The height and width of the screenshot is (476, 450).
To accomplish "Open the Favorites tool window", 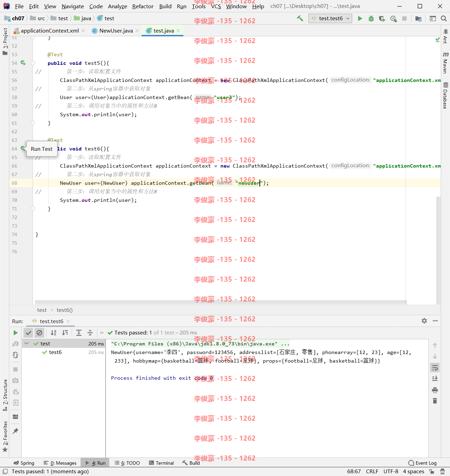I will tap(5, 437).
